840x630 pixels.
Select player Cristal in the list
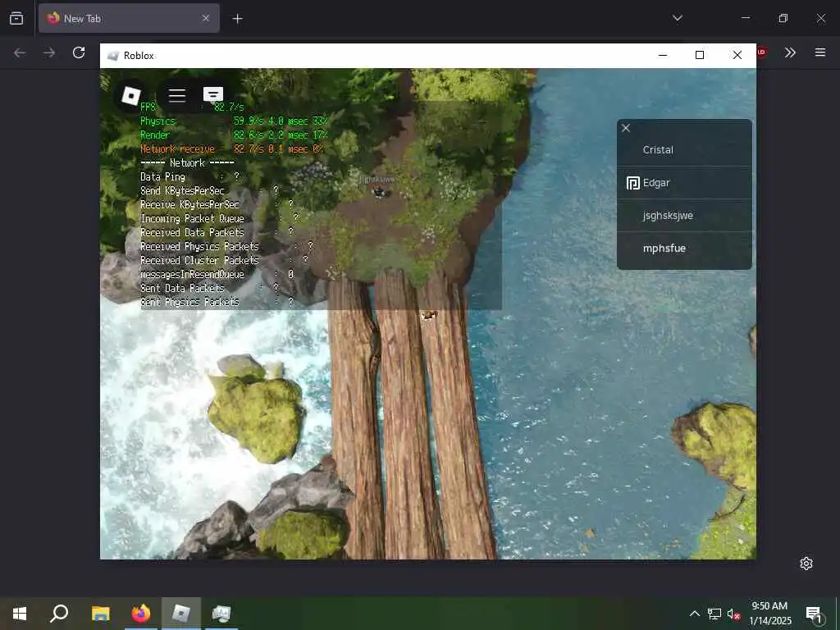point(684,150)
